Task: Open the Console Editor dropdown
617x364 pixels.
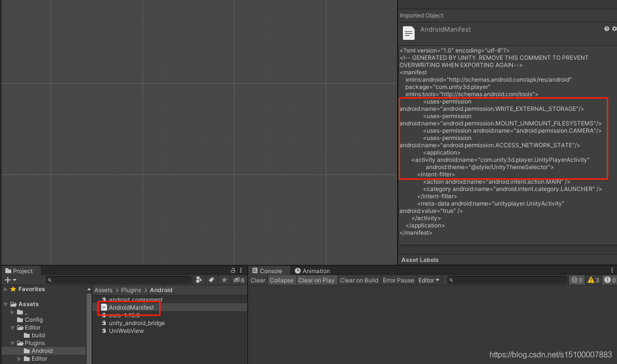Action: click(429, 280)
